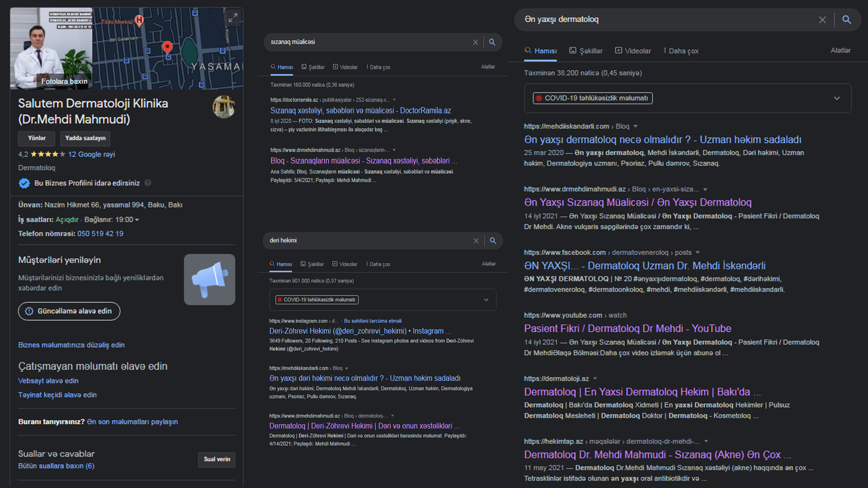Select Videolar tab in Ən yaxşı dermatoloq search
Screen dimensions: 868x488
point(633,51)
